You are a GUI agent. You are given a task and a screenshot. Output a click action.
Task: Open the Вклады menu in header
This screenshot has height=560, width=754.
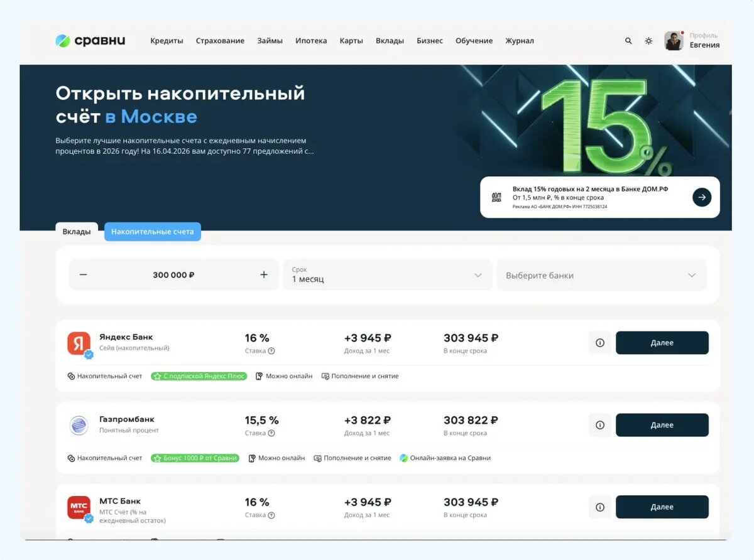click(x=390, y=41)
